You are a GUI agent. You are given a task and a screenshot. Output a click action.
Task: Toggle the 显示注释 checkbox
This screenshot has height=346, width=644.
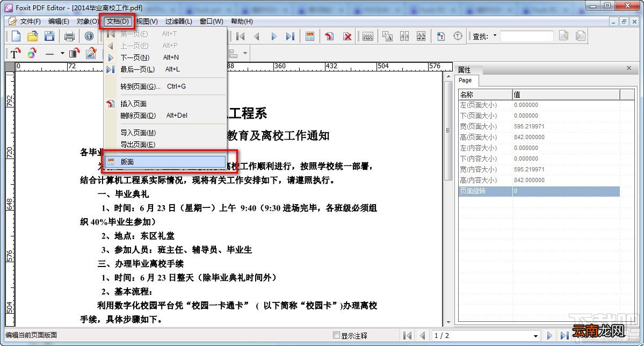tap(336, 335)
